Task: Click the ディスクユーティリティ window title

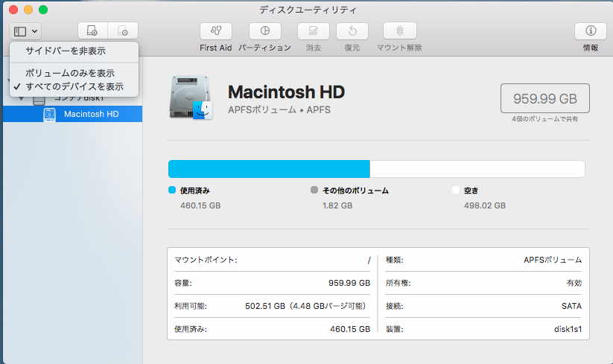Action: pyautogui.click(x=308, y=10)
